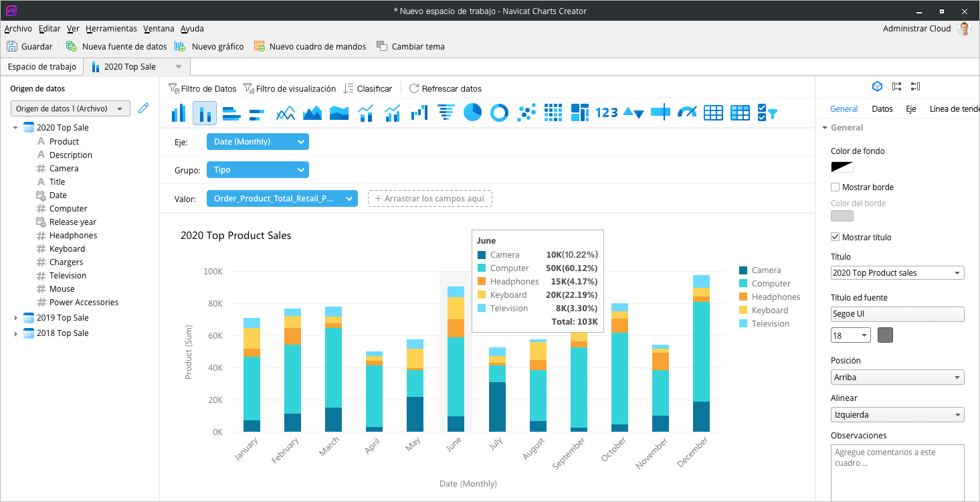Image resolution: width=980 pixels, height=502 pixels.
Task: Click Nuevo cuadro de mandos button
Action: tap(311, 46)
